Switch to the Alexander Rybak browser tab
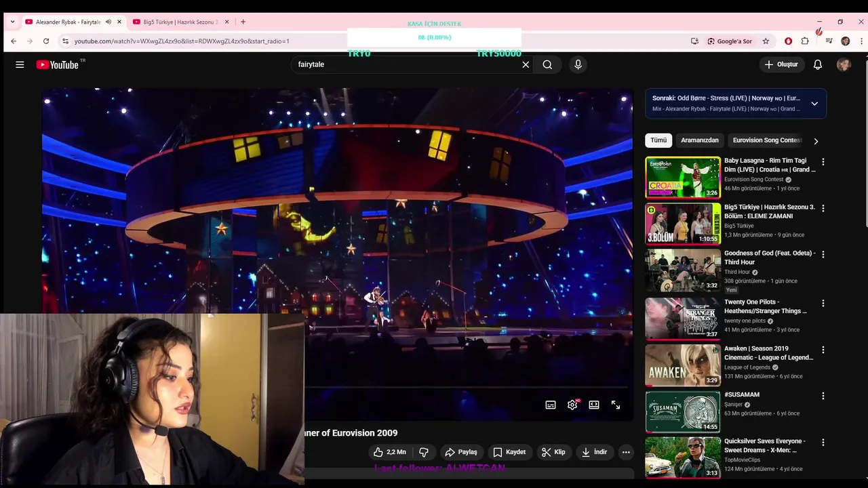 pos(68,22)
